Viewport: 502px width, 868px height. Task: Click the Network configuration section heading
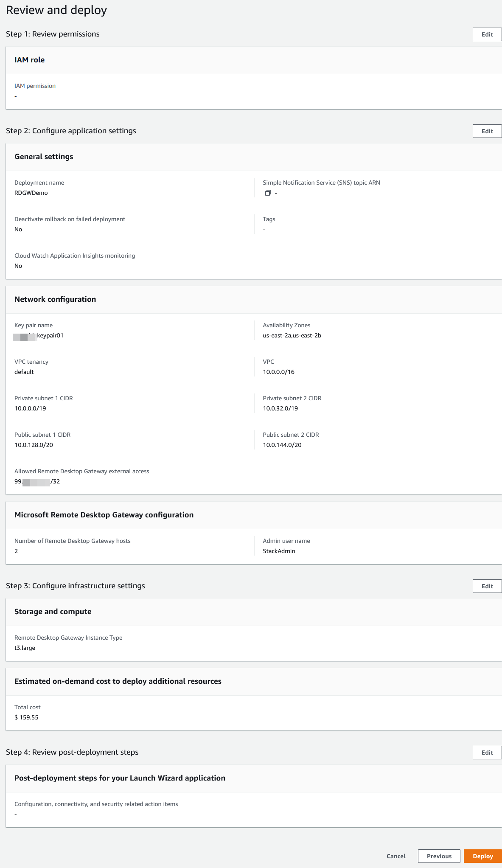(55, 299)
